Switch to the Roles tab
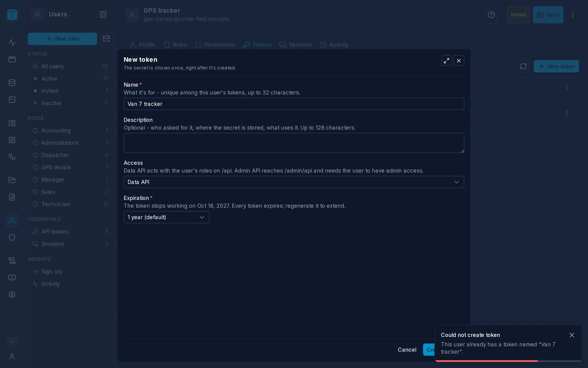588x368 pixels. point(175,45)
